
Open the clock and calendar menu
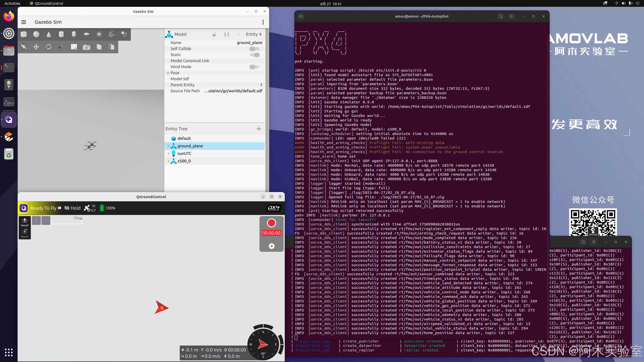331,4
